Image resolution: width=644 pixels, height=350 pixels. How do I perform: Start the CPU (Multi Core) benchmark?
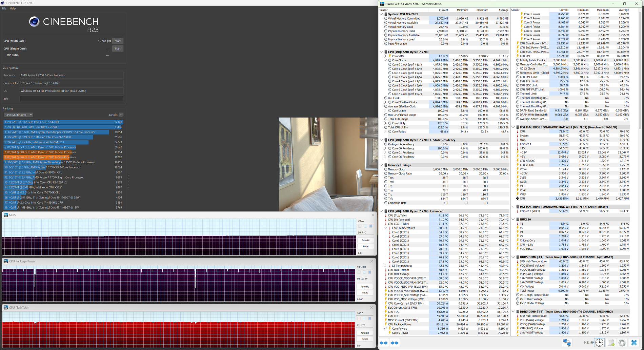point(118,41)
